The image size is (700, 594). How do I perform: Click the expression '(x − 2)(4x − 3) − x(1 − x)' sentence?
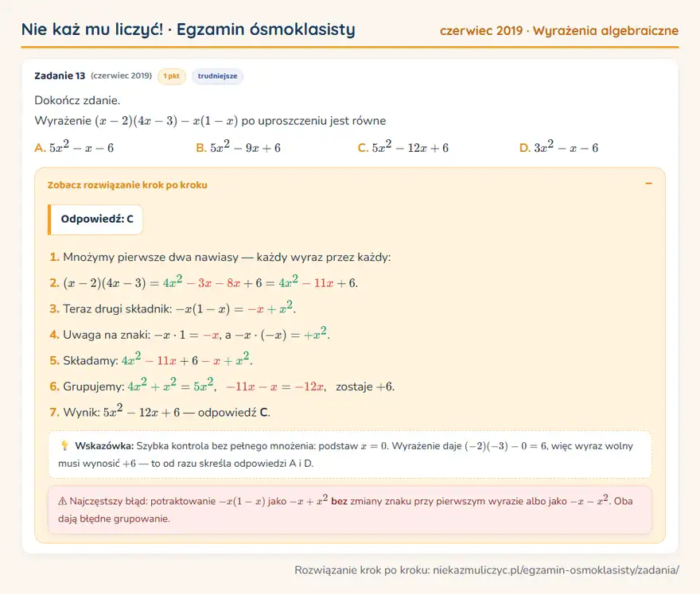[x=210, y=121]
